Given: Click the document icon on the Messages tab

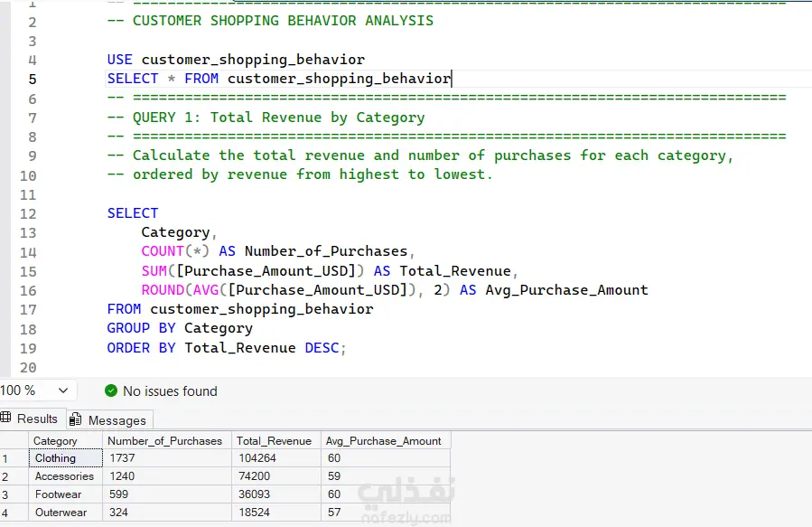Looking at the screenshot, I should pyautogui.click(x=76, y=420).
